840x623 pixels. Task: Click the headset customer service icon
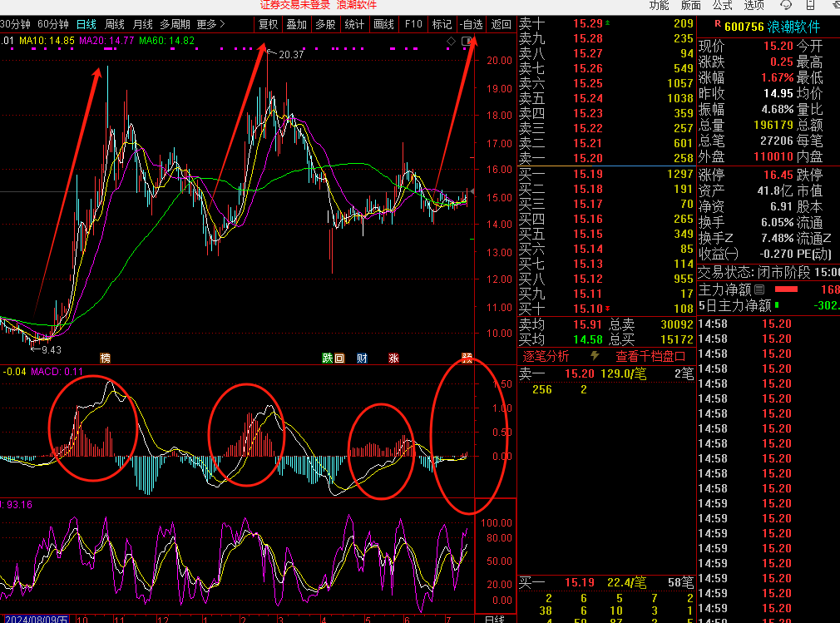point(786,5)
